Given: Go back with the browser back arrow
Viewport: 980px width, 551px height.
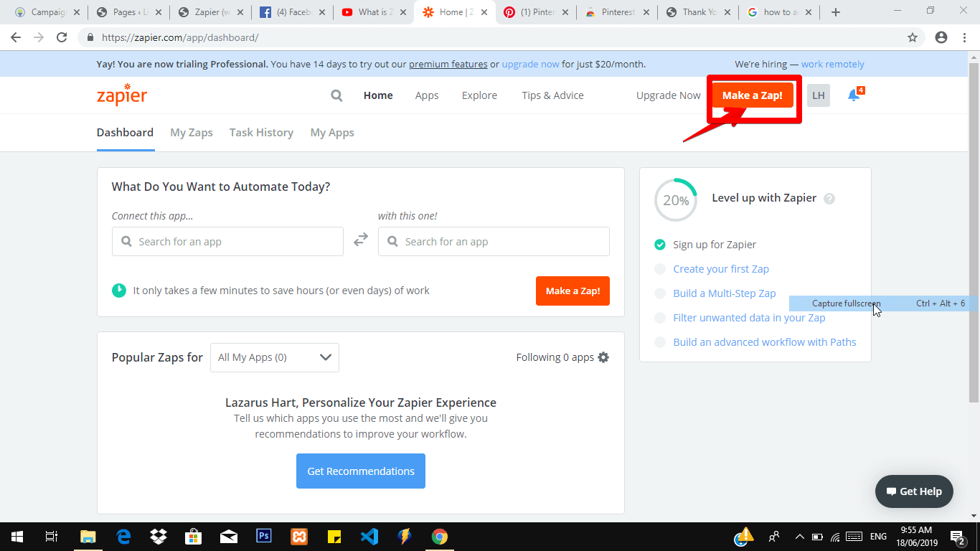Looking at the screenshot, I should coord(16,37).
